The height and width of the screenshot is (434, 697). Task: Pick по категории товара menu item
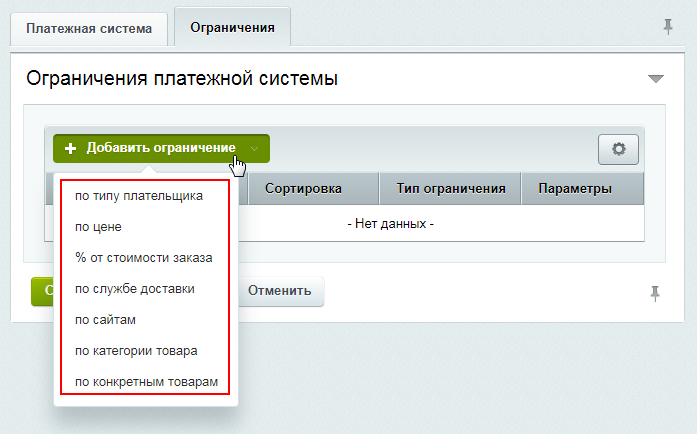136,351
